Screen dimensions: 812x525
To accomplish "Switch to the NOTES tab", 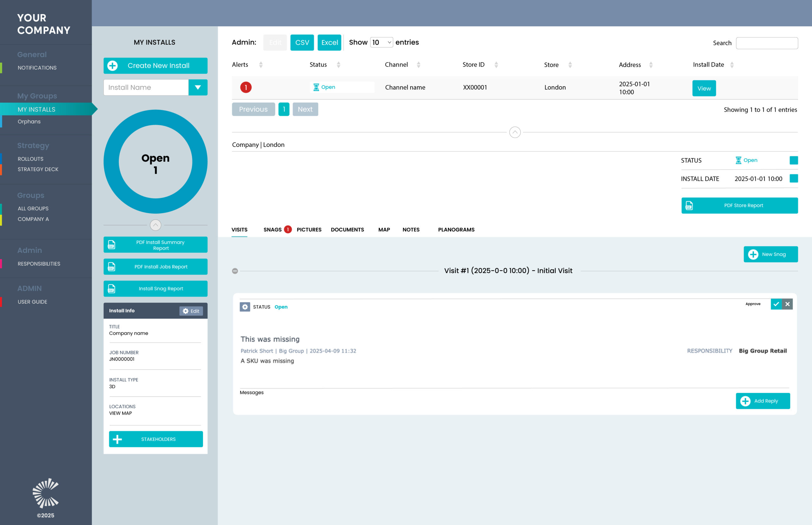I will pyautogui.click(x=411, y=230).
